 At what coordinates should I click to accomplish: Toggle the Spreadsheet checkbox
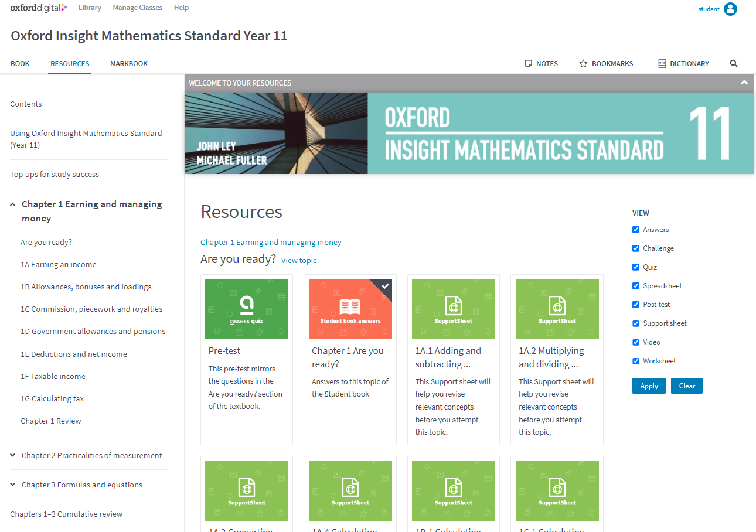click(x=636, y=286)
